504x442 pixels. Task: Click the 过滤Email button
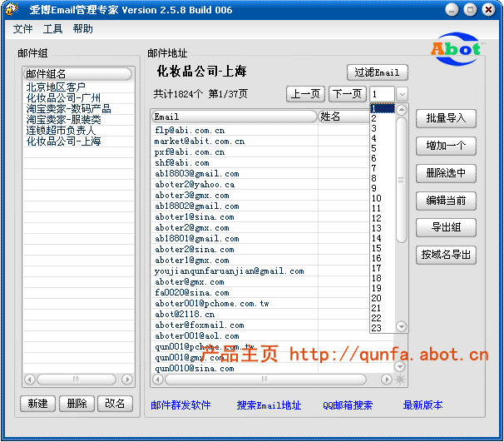pos(377,72)
